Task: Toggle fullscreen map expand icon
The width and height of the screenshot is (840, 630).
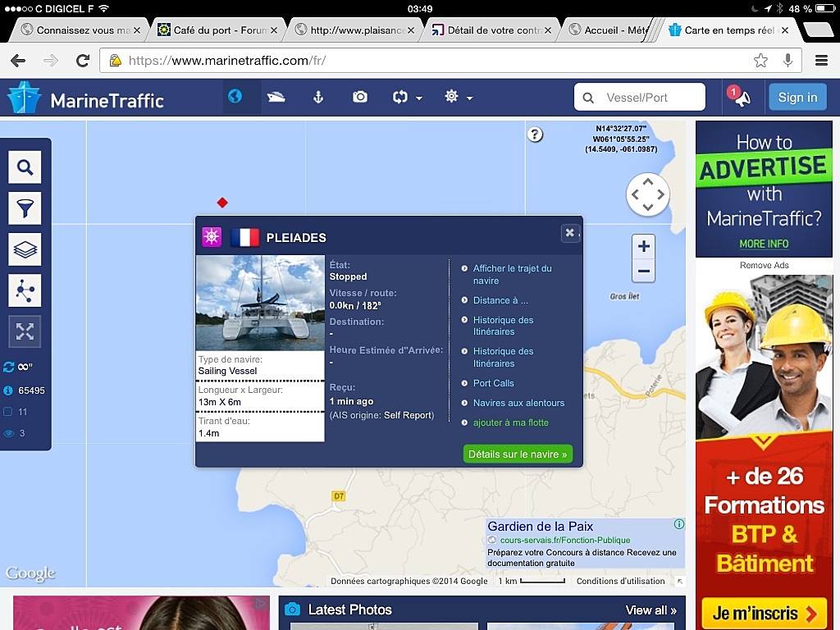Action: pos(25,331)
